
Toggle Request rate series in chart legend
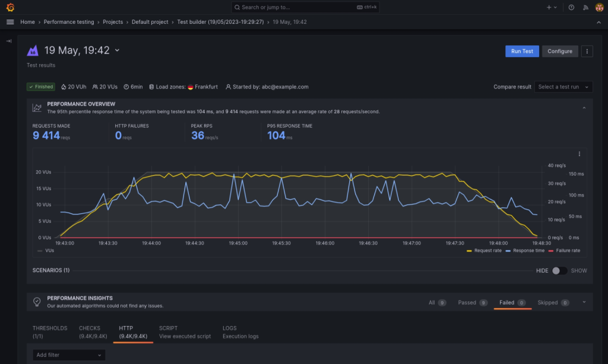(x=484, y=251)
